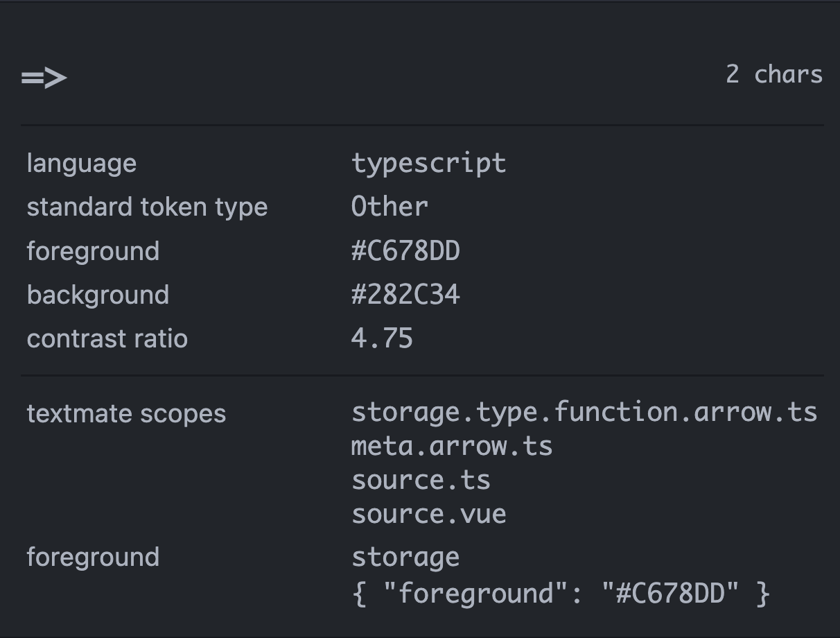
Task: Select the "Other" token type value
Action: point(390,207)
